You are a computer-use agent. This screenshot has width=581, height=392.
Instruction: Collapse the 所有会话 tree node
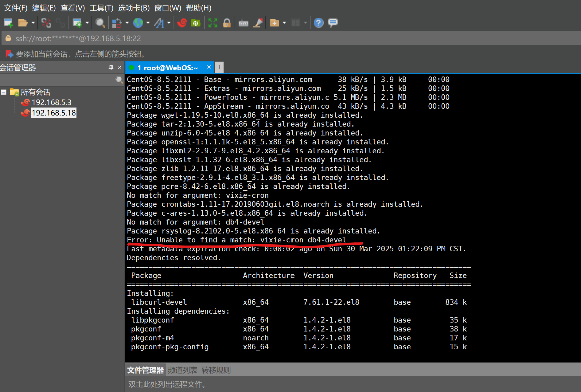click(x=4, y=92)
